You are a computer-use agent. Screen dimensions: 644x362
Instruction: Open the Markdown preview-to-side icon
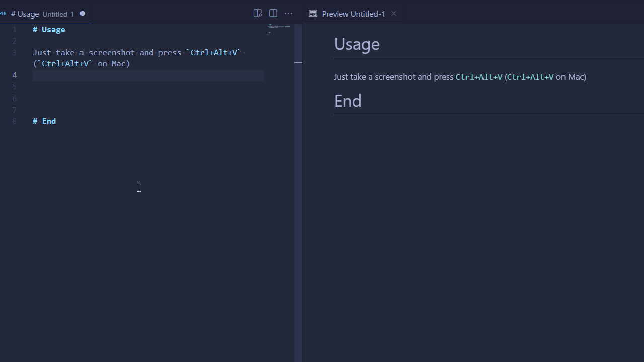[x=258, y=13]
